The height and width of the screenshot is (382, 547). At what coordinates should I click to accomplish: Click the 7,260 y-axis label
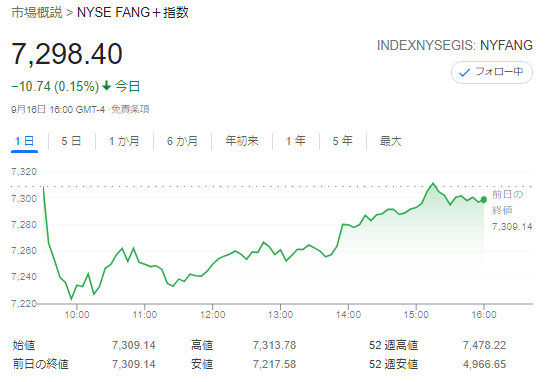click(24, 251)
